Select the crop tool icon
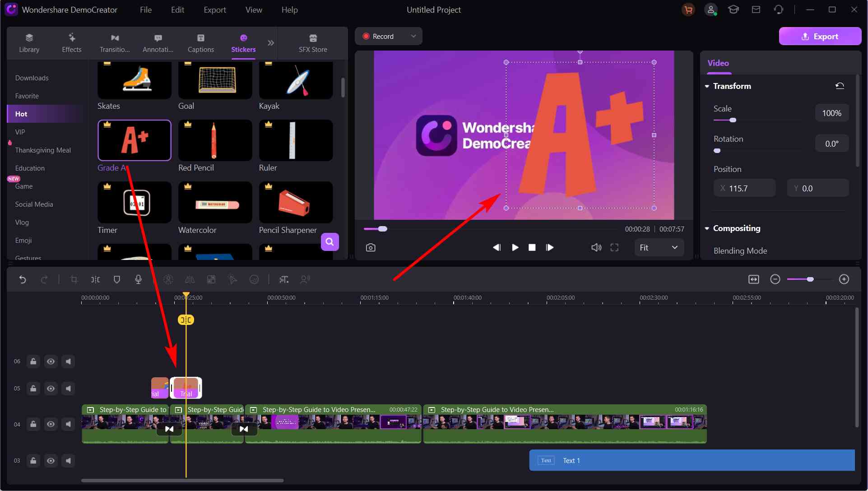Viewport: 868px width, 491px height. point(74,280)
